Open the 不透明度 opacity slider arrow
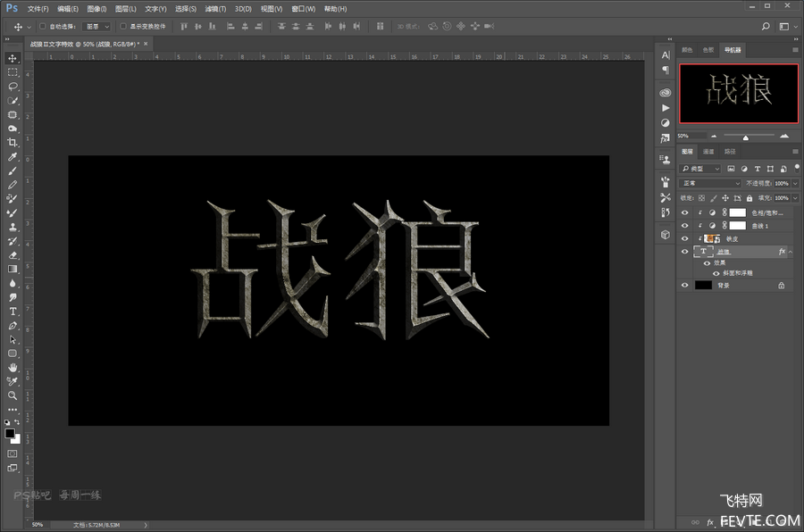This screenshot has width=804, height=532. point(795,183)
